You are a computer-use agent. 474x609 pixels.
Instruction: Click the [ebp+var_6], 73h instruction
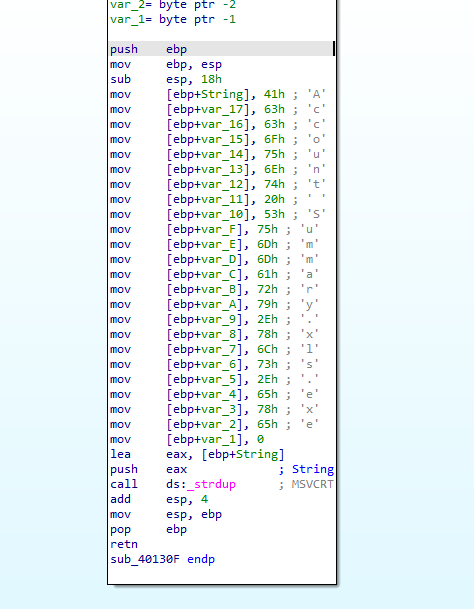point(214,365)
